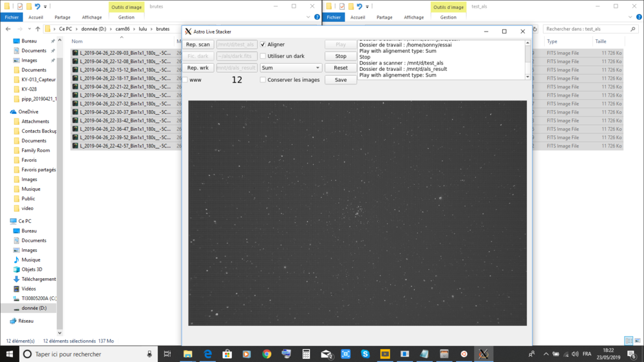Click the back arrow in brutes window
Image resolution: width=644 pixels, height=362 pixels.
8,29
